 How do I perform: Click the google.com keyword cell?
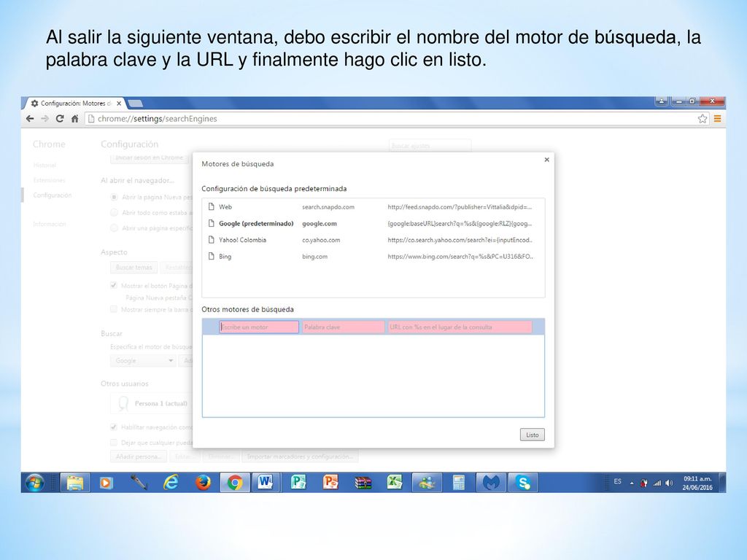point(320,224)
